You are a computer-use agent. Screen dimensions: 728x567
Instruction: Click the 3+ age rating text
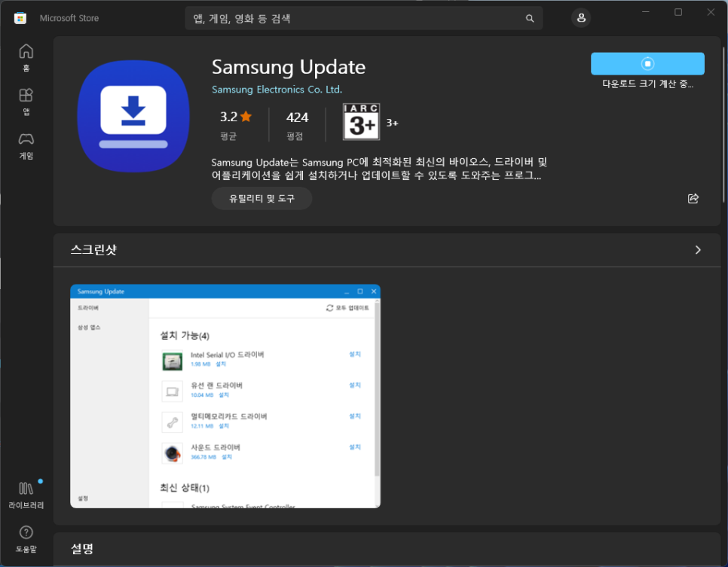coord(393,123)
